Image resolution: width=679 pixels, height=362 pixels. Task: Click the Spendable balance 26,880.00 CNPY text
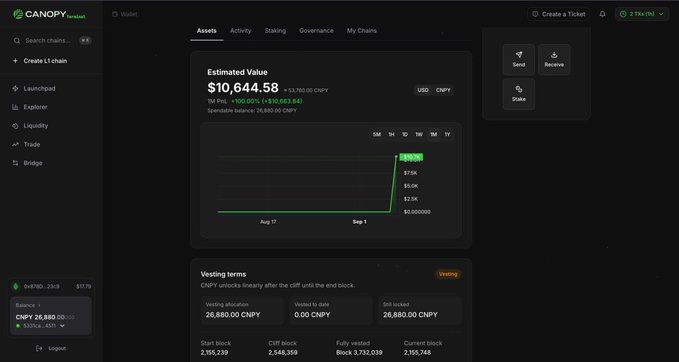[252, 110]
